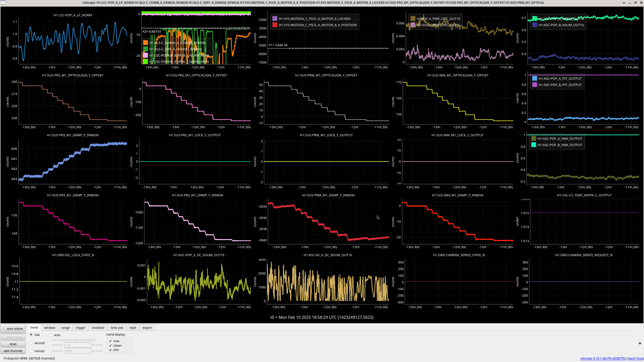
Task: Click the H1:SUS-PR3_M1_OPTICALIGN_Y_OFFSET plot title
Action: point(73,75)
